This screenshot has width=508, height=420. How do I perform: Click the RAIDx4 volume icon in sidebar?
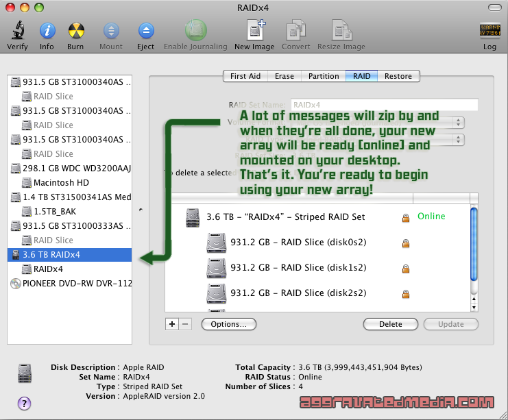pos(27,269)
